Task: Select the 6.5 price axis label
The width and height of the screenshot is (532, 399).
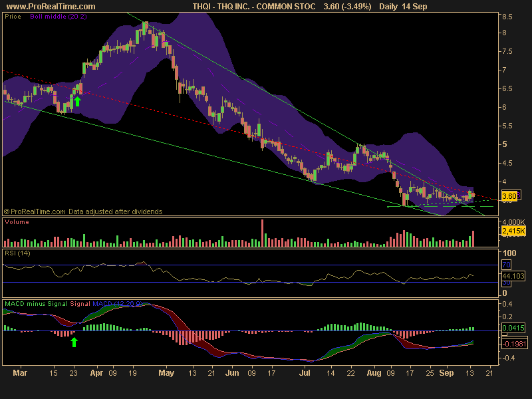Action: pos(507,88)
